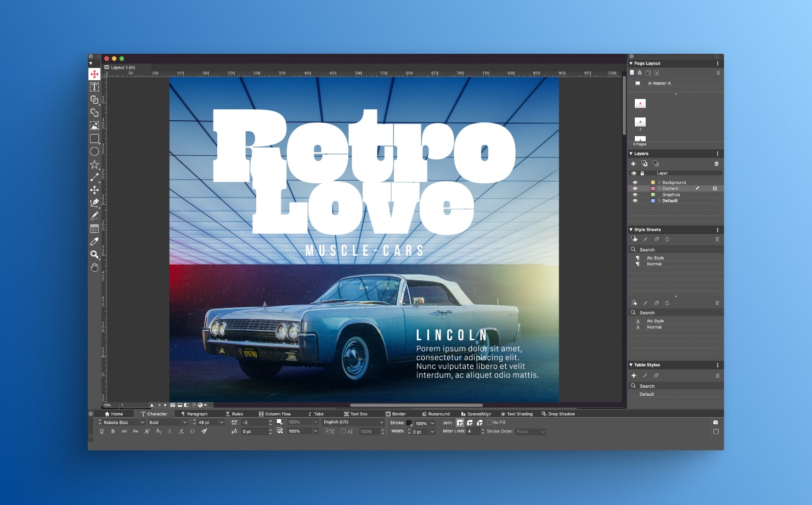The height and width of the screenshot is (505, 812).
Task: Toggle visibility of the Background layer
Action: click(635, 182)
